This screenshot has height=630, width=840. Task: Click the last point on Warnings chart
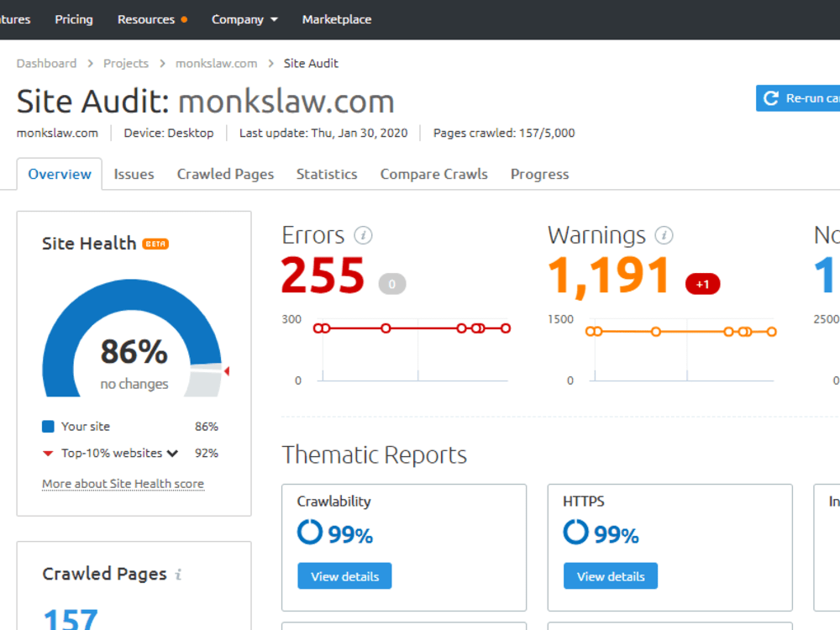[x=771, y=332]
